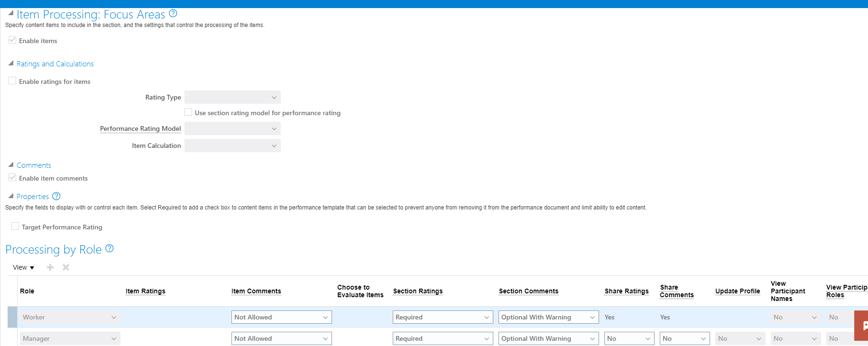Click Yes under Share Comments in Worker row
The height and width of the screenshot is (346, 868).
click(x=665, y=317)
